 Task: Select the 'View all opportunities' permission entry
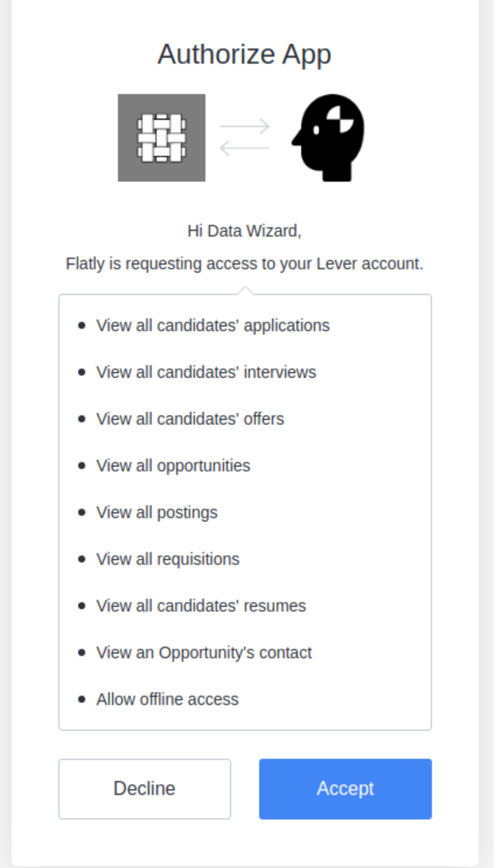[x=173, y=466]
